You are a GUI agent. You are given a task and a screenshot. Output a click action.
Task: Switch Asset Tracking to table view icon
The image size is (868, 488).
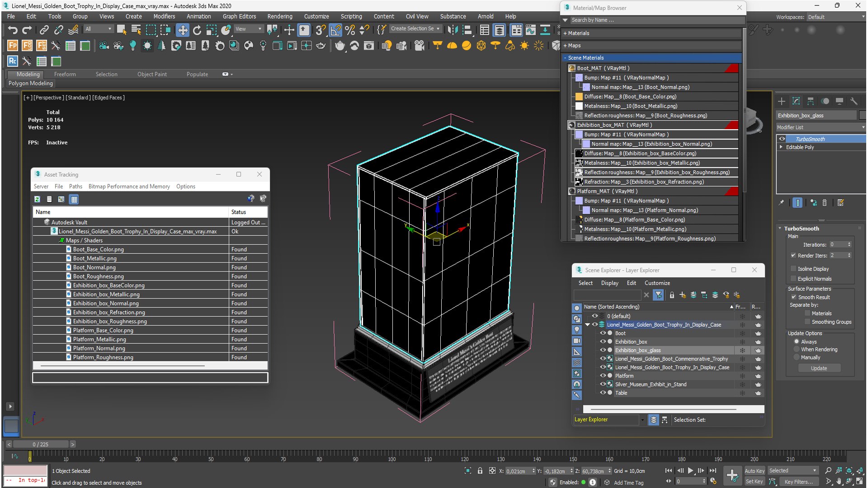coord(74,199)
